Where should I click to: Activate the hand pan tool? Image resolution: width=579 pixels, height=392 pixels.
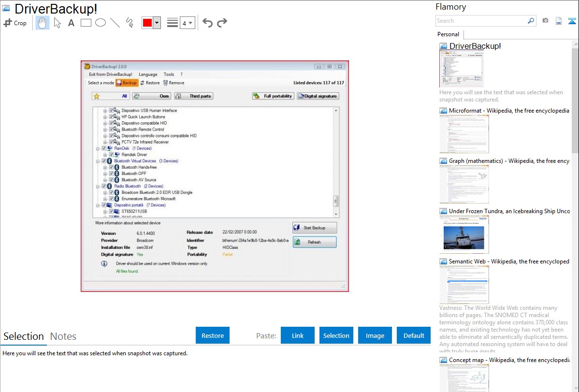(43, 23)
